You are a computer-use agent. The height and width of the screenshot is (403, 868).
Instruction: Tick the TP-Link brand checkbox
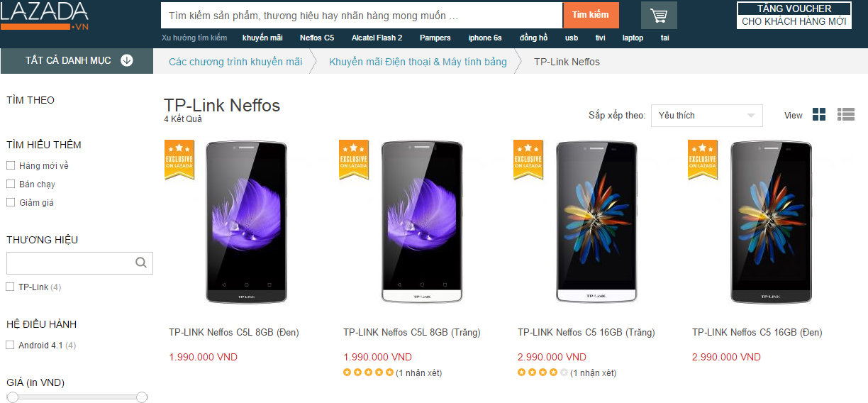11,287
